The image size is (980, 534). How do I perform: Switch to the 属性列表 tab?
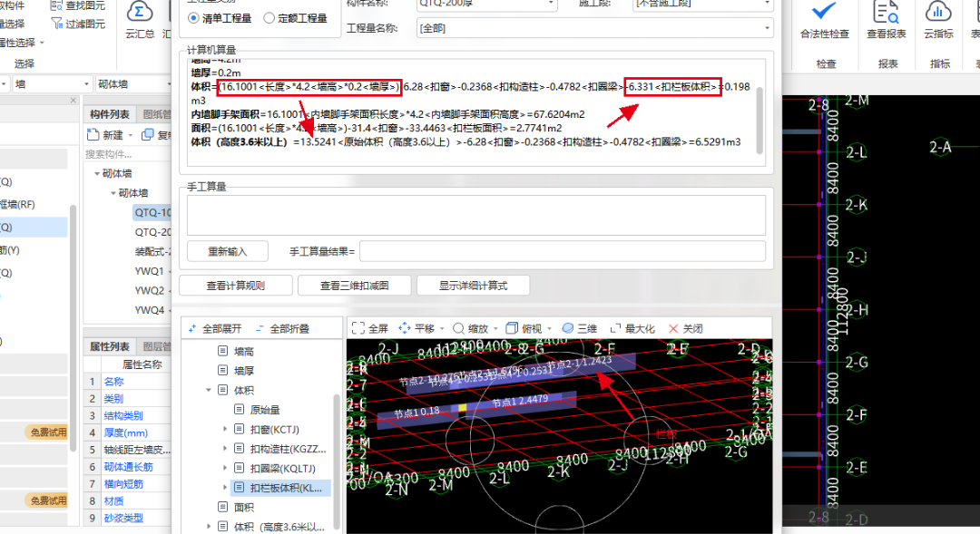point(110,346)
